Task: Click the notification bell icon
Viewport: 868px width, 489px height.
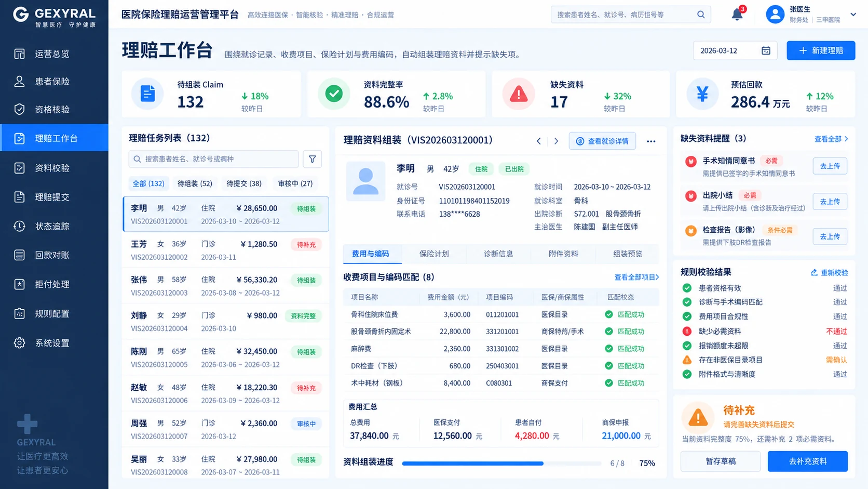Action: pos(737,15)
